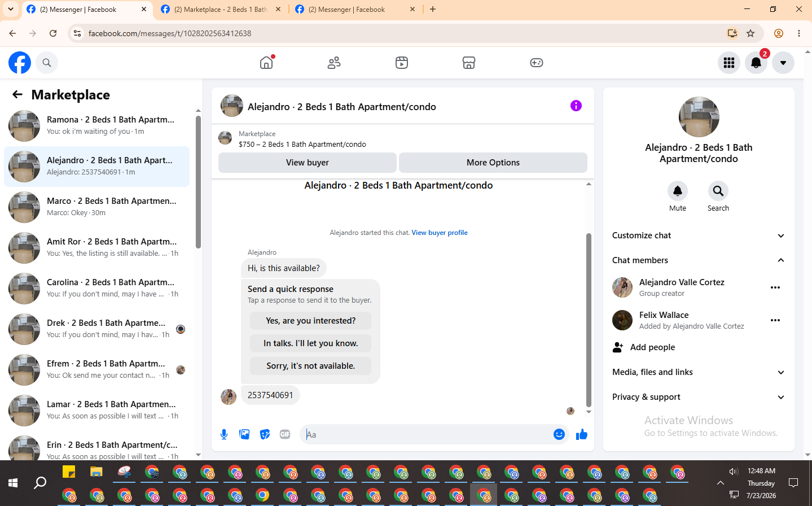Open the Windows notification center

pyautogui.click(x=793, y=483)
